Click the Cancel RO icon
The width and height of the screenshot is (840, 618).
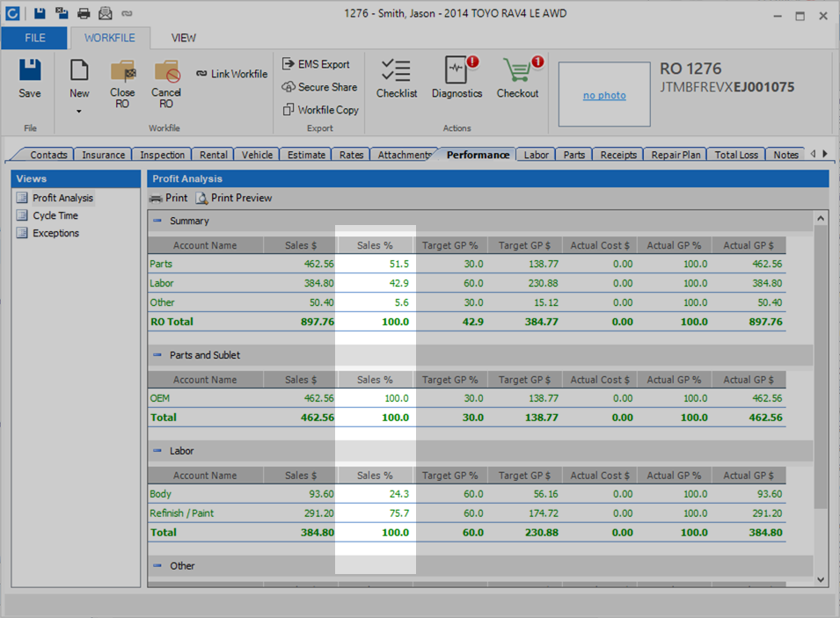point(166,72)
